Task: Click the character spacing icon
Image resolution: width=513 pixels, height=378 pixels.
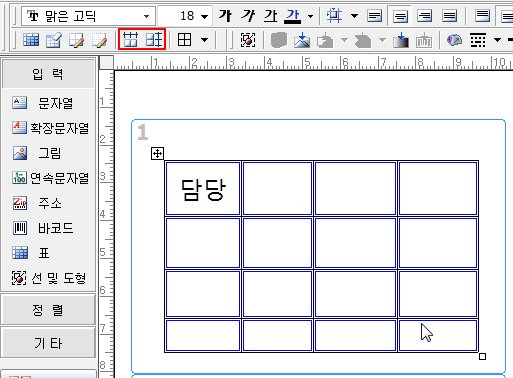Action: pyautogui.click(x=334, y=15)
